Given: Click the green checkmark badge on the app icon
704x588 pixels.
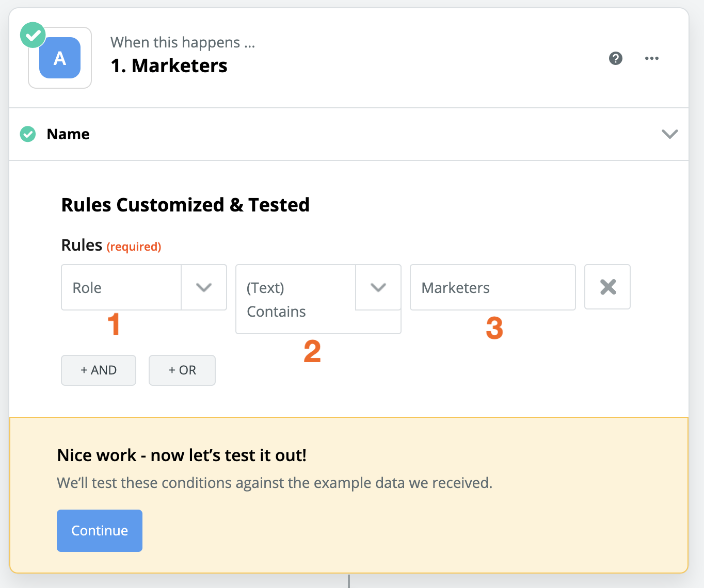Looking at the screenshot, I should [33, 35].
